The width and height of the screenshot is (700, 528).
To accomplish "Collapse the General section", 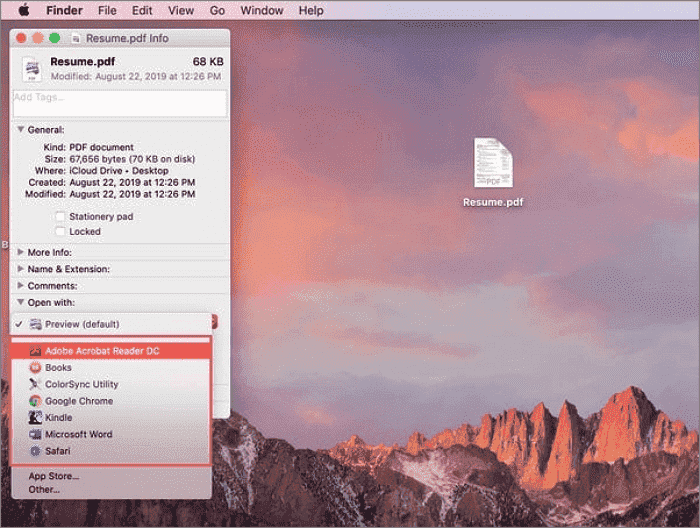I will (21, 129).
